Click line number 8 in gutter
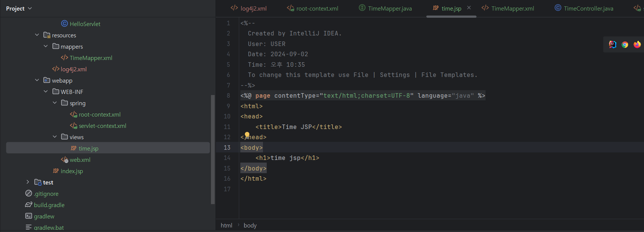This screenshot has height=232, width=644. point(228,96)
